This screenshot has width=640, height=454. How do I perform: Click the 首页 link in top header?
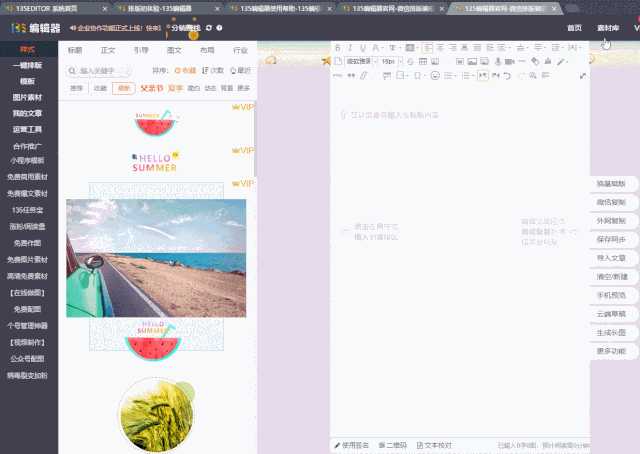pyautogui.click(x=574, y=28)
